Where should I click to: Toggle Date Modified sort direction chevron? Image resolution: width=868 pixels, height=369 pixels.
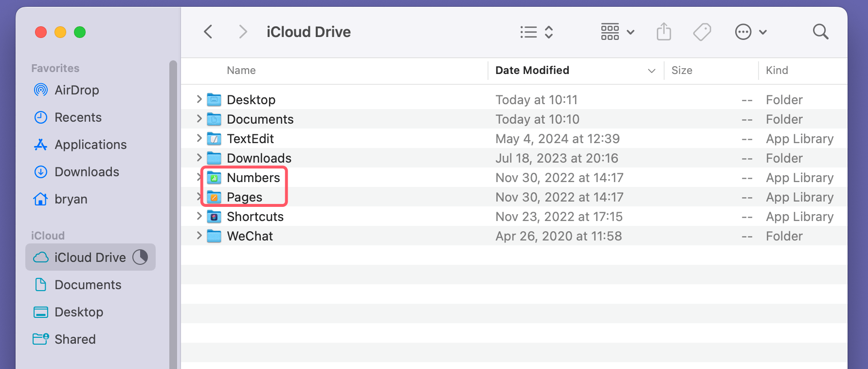pos(651,71)
